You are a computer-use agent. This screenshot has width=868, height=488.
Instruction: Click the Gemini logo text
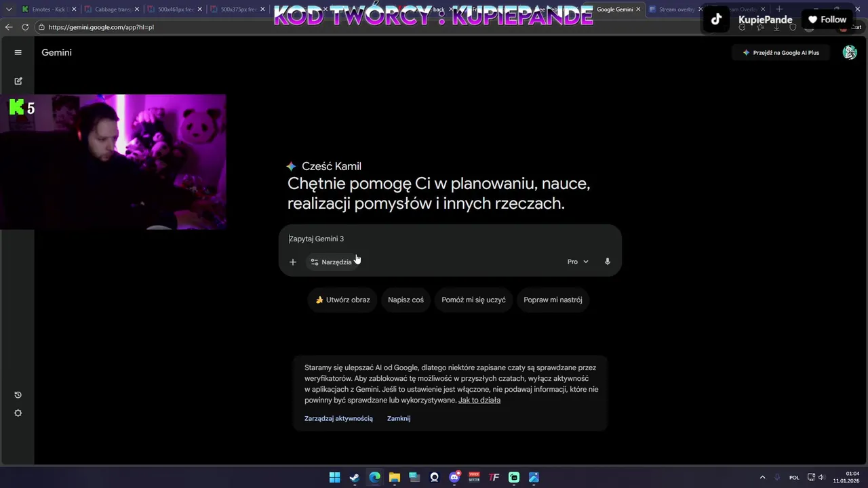(56, 52)
